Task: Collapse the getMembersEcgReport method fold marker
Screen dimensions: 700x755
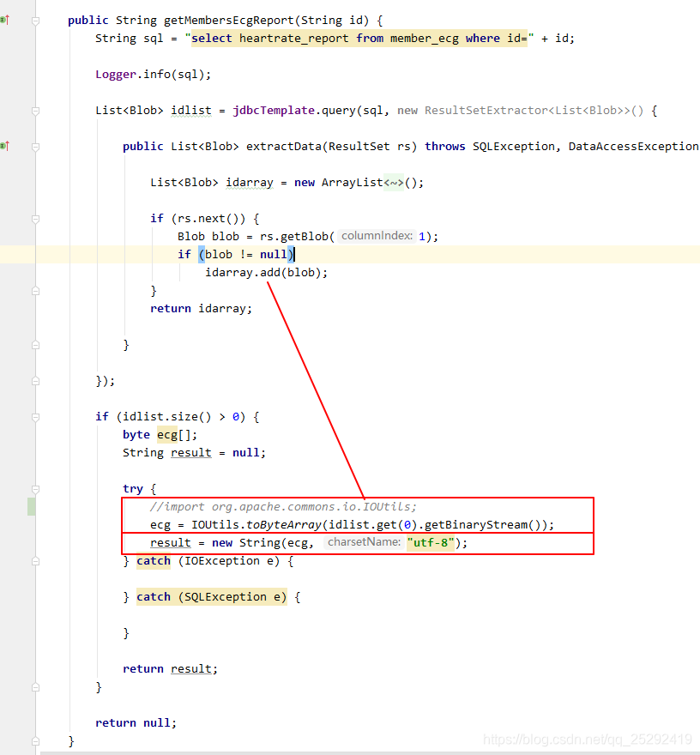Action: [x=35, y=21]
